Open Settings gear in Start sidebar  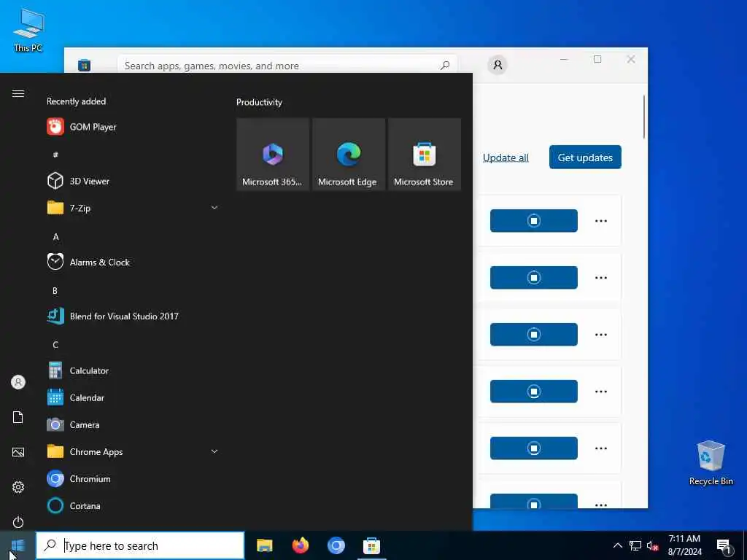point(18,487)
